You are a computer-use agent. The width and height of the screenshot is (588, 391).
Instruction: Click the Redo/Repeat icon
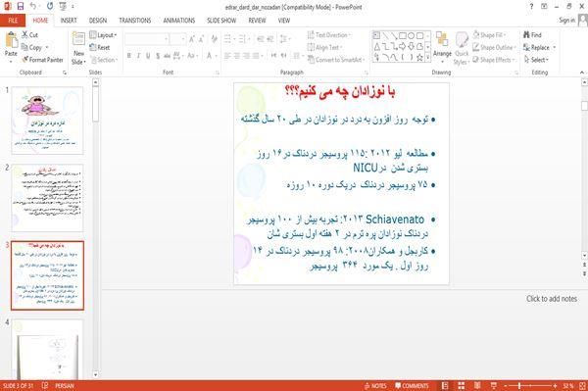(50, 6)
